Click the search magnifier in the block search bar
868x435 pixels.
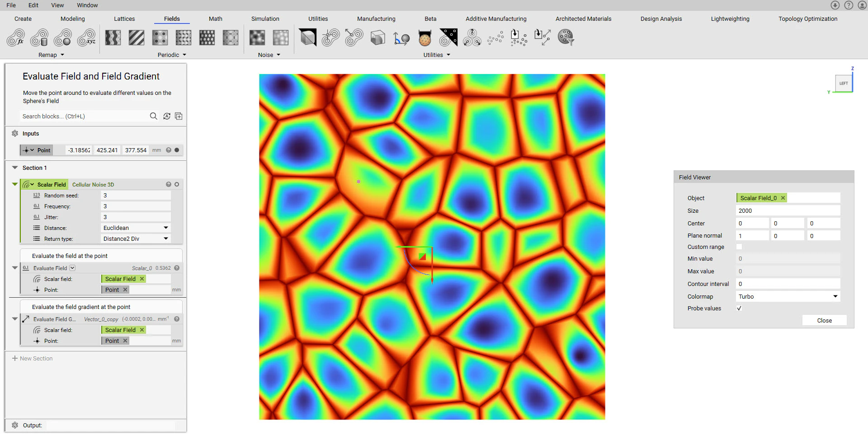154,116
